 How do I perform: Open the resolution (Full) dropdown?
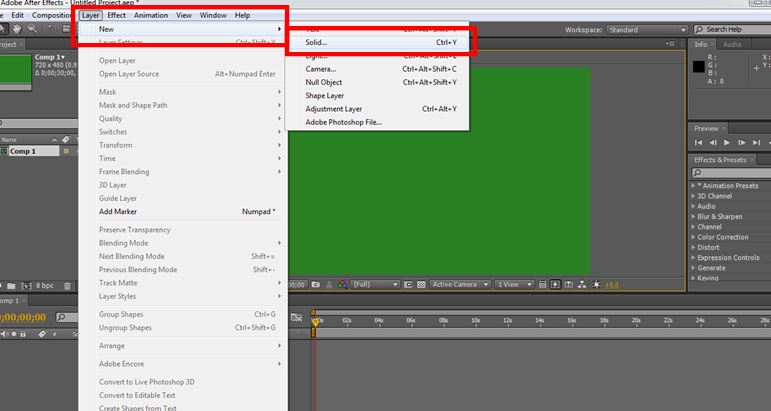pyautogui.click(x=375, y=285)
